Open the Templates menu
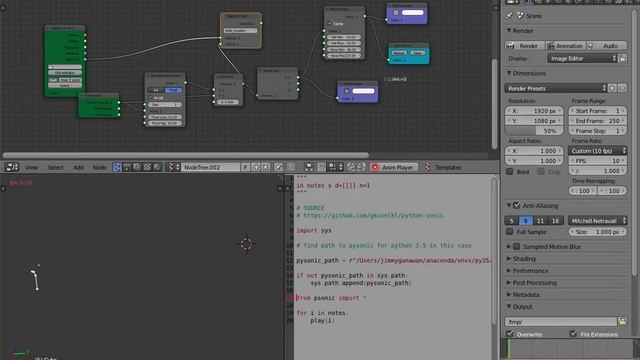 pyautogui.click(x=448, y=167)
